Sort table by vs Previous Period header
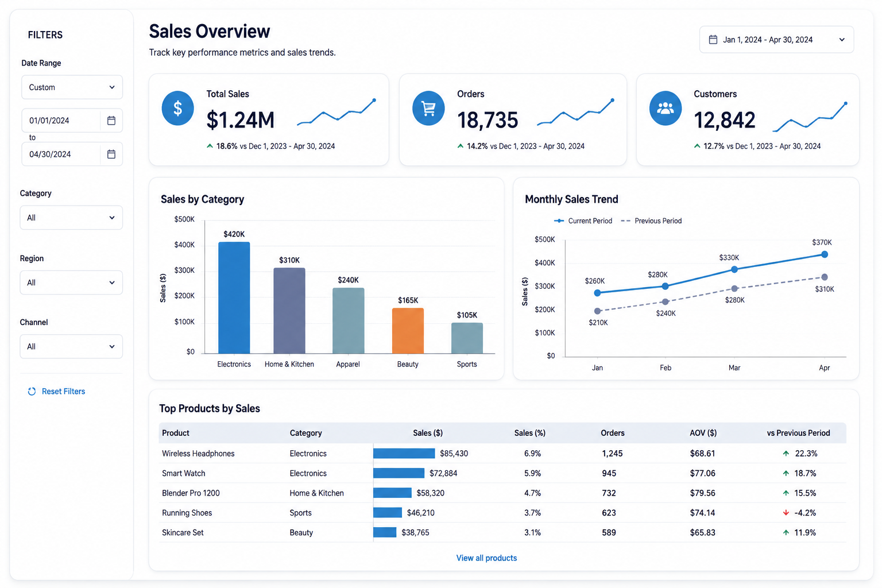Viewport: 882px width, 588px height. pos(799,433)
